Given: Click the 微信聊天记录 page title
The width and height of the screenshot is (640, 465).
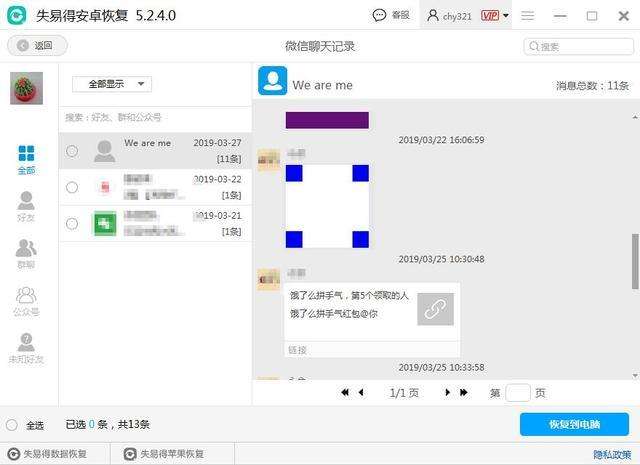Looking at the screenshot, I should tap(320, 47).
